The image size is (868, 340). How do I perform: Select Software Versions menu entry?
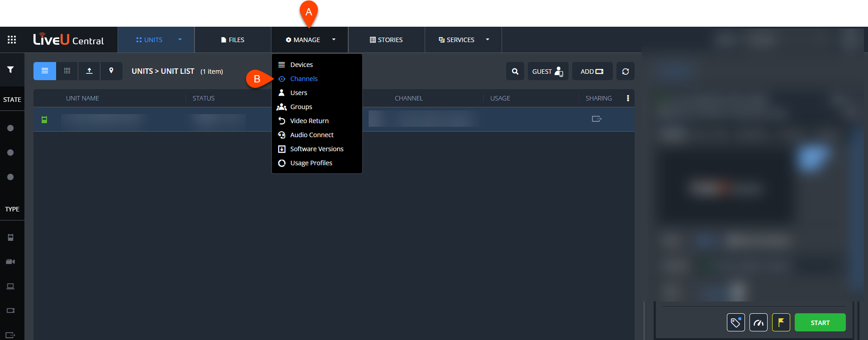click(x=317, y=149)
